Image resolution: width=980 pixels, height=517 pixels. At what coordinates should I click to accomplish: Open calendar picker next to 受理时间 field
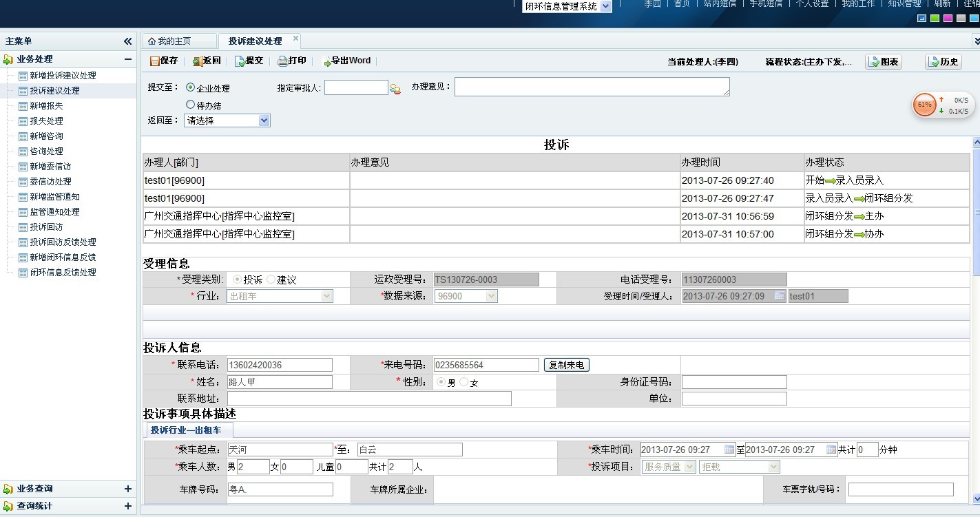point(780,296)
